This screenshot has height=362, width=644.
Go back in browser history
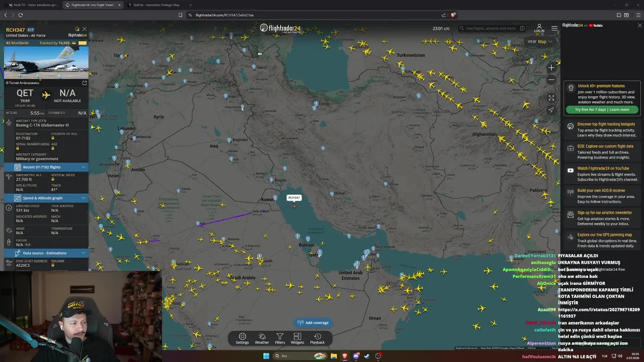pyautogui.click(x=6, y=15)
